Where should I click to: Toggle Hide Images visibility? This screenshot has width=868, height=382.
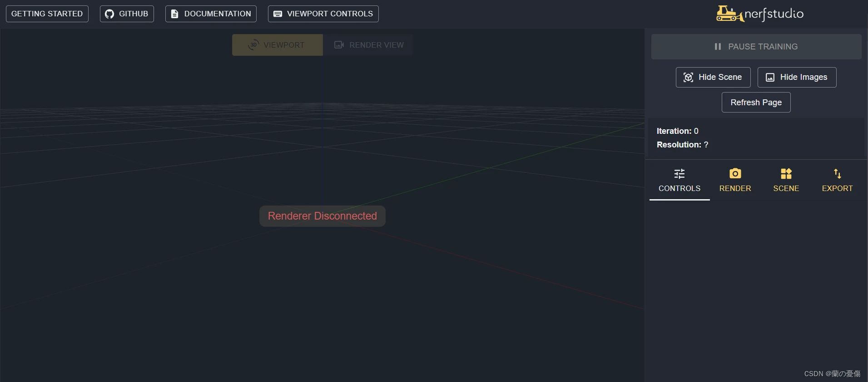[x=797, y=77]
